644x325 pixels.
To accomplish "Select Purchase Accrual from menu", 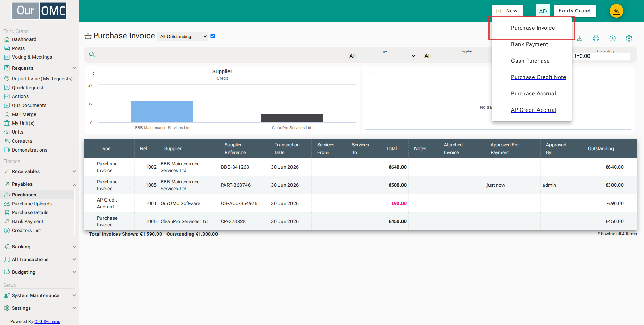I will coord(533,94).
